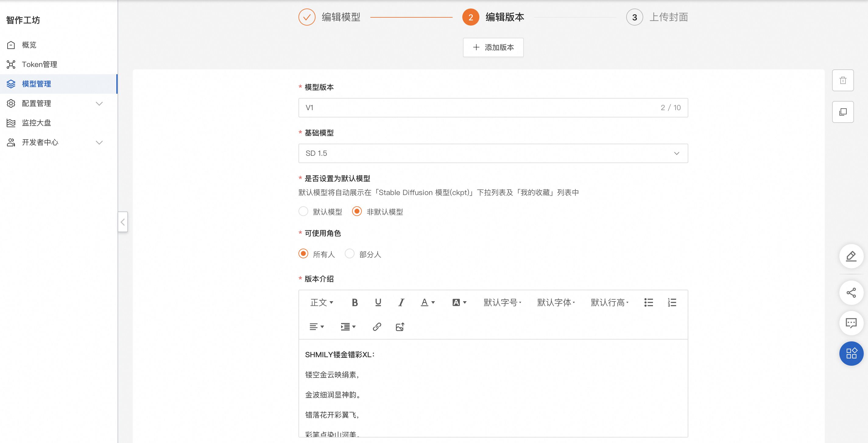The image size is (868, 443).
Task: Open the text background color picker
Action: (x=459, y=302)
